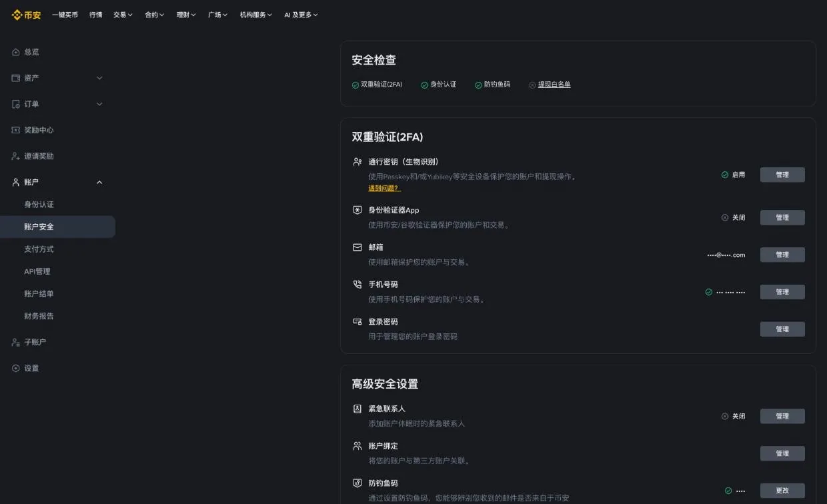Click the 邀请奖励 label in the sidebar
This screenshot has height=504, width=827.
point(39,156)
